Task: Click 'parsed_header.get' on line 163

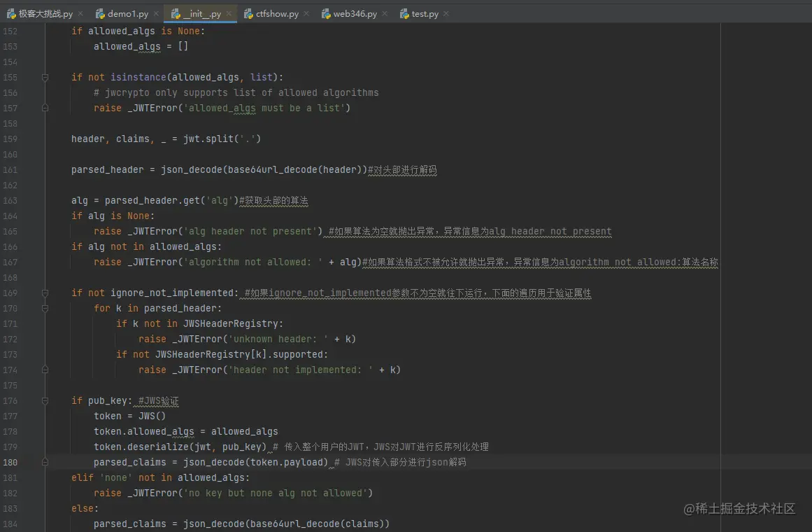Action: (x=152, y=200)
